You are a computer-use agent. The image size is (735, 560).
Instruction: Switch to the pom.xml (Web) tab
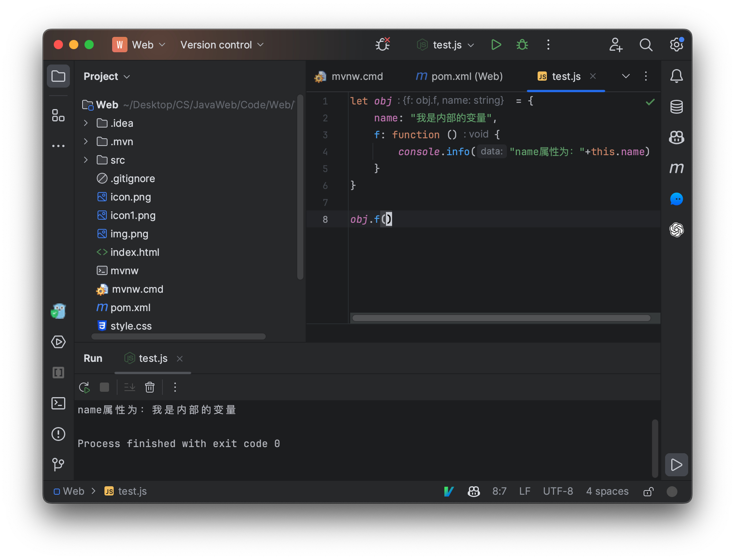(x=459, y=76)
